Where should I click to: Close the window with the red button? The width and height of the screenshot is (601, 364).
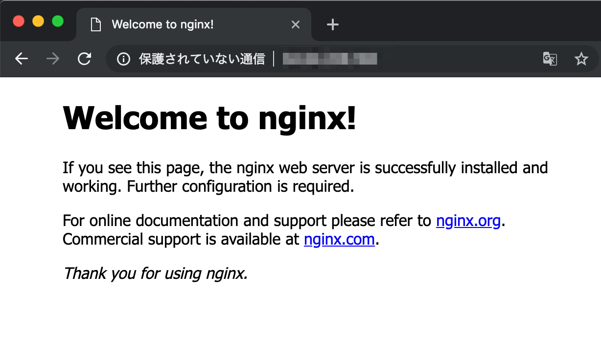[19, 21]
